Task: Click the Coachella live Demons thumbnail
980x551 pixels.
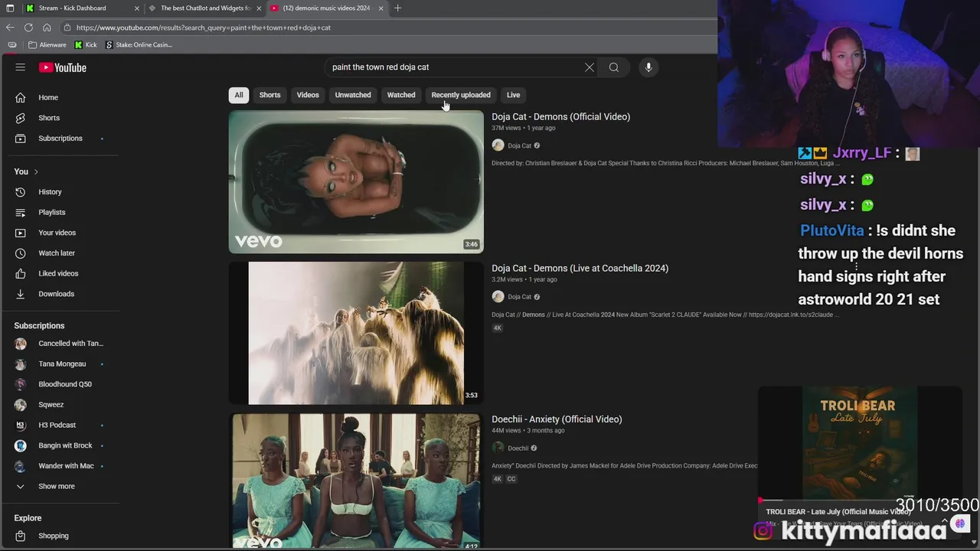Action: coord(356,333)
